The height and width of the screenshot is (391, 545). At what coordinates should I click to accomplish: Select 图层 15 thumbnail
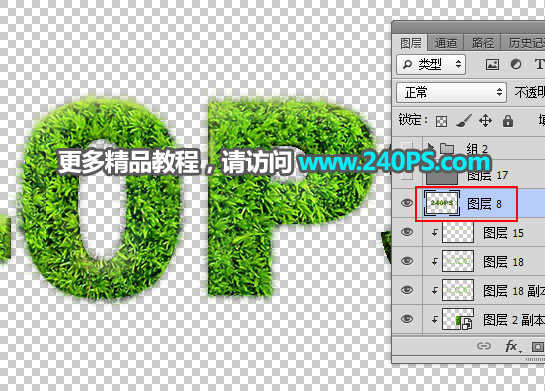pyautogui.click(x=458, y=232)
